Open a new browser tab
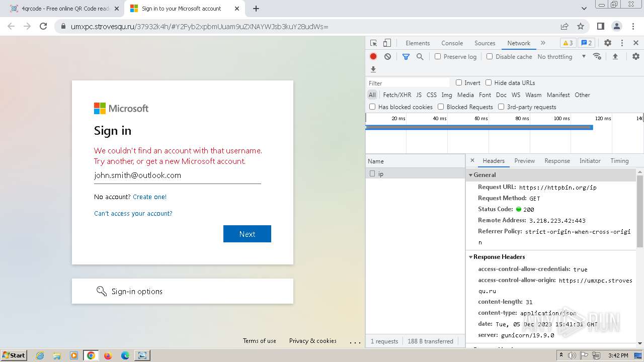The width and height of the screenshot is (644, 362). click(256, 9)
